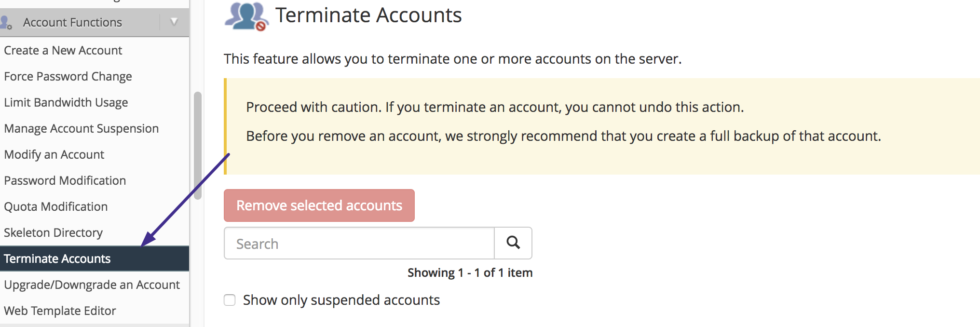Select the highlighted Terminate Accounts item

coord(57,259)
